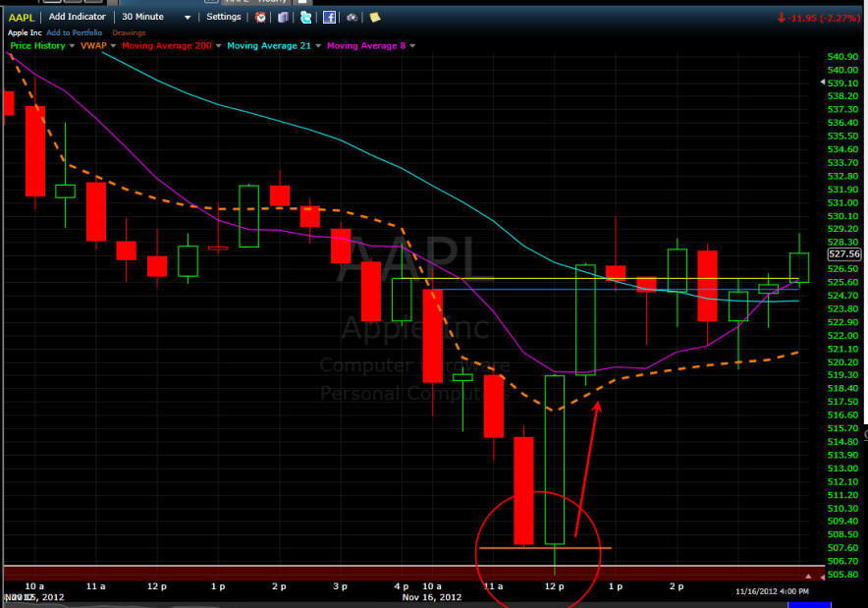868x608 pixels.
Task: Click the AAPL ticker symbol field
Action: tap(22, 17)
